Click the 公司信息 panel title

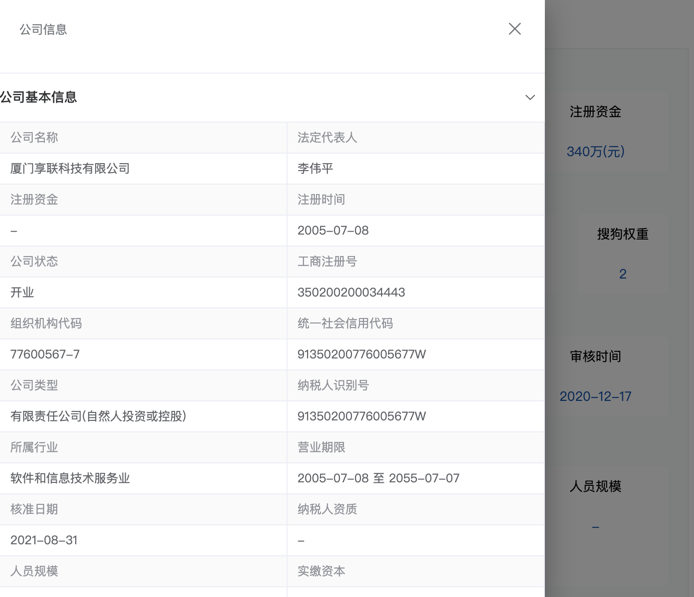click(x=43, y=30)
